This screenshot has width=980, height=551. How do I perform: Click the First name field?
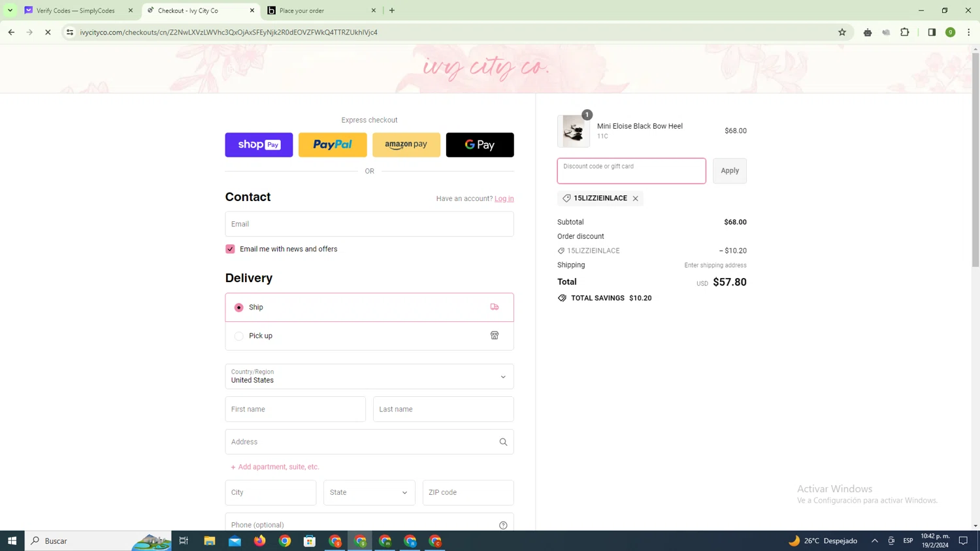coord(295,409)
